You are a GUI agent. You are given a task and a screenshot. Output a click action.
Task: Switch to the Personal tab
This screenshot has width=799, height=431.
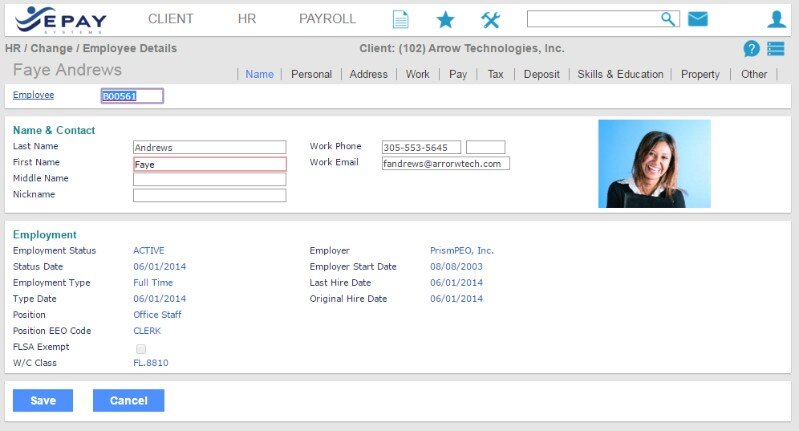(x=311, y=74)
